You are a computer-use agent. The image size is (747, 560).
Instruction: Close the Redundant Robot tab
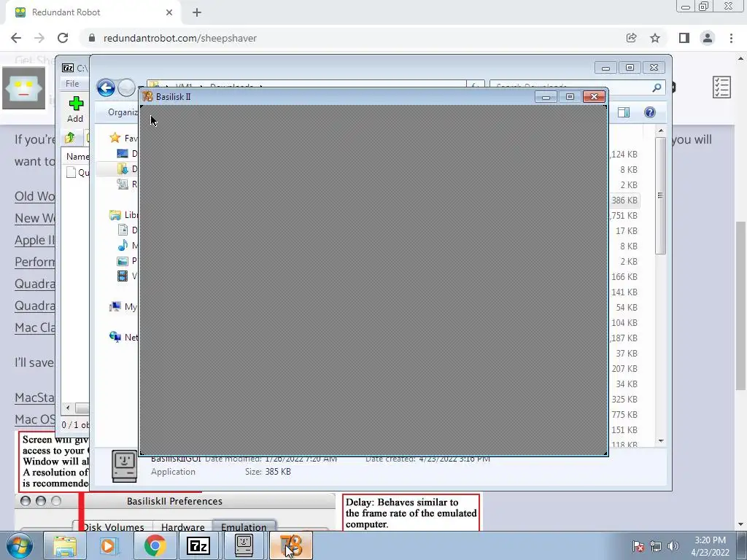pos(169,12)
